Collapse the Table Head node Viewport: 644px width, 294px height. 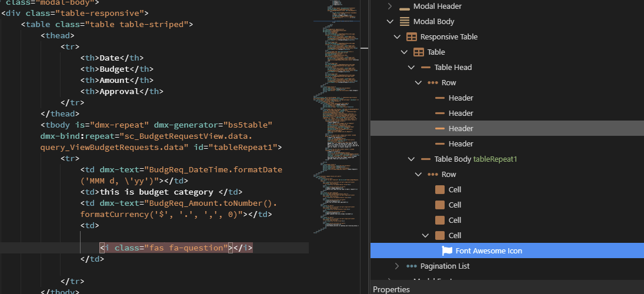click(x=411, y=68)
